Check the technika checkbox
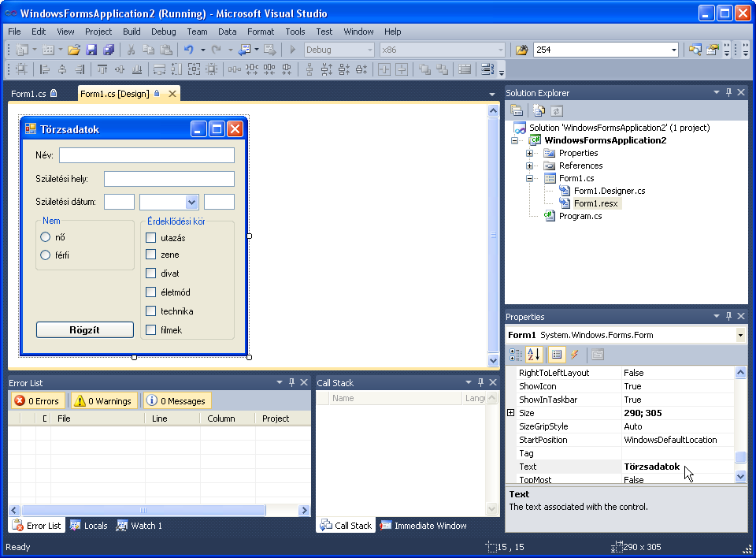This screenshot has height=558, width=756. [x=151, y=311]
